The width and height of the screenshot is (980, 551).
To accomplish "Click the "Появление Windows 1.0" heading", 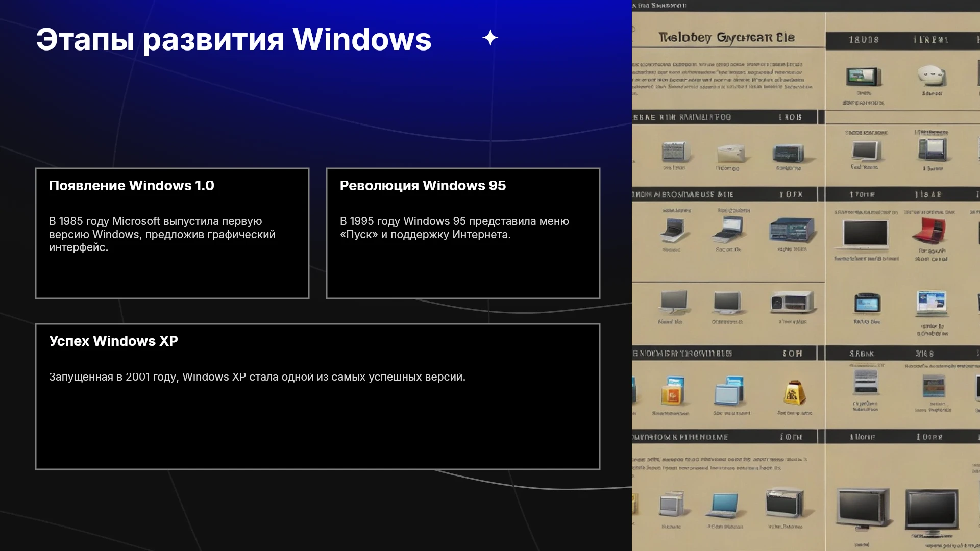I will [131, 186].
